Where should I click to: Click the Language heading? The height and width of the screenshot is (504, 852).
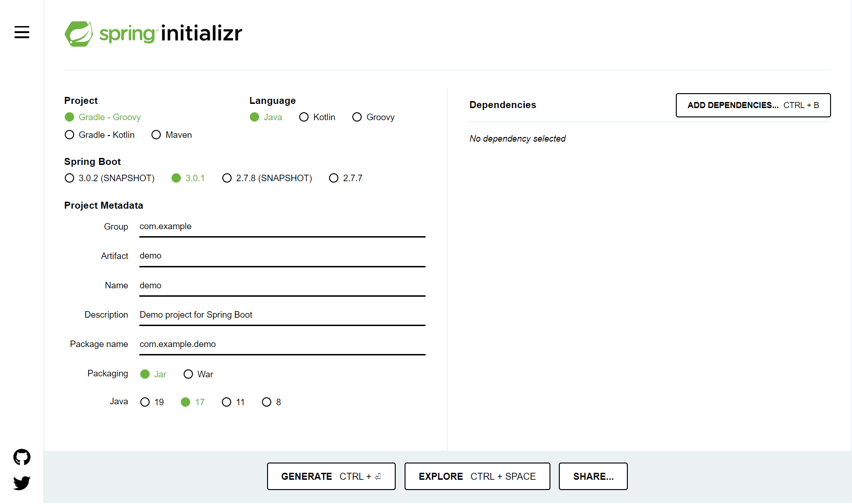[273, 101]
